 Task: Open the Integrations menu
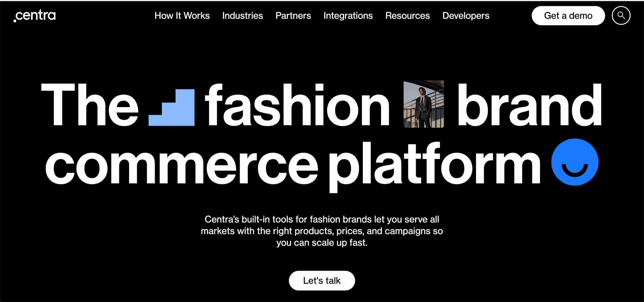coord(348,16)
